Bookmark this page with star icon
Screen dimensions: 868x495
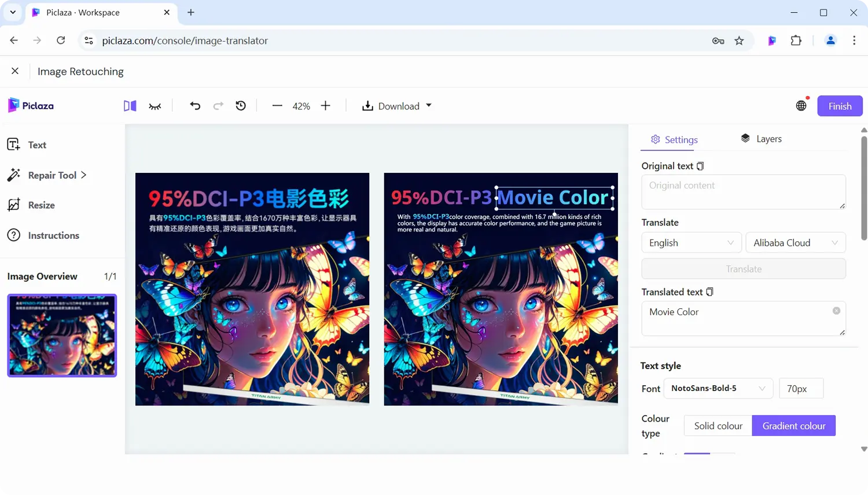pos(739,40)
